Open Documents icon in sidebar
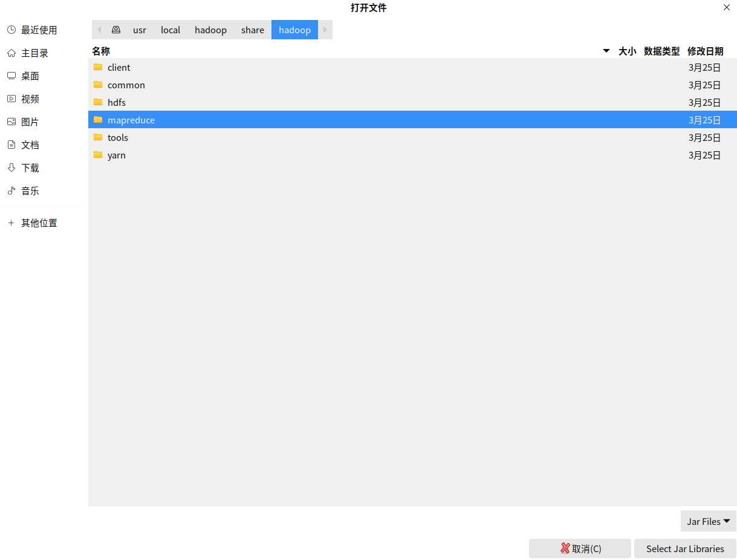Viewport: 737px width, 560px height. point(11,145)
